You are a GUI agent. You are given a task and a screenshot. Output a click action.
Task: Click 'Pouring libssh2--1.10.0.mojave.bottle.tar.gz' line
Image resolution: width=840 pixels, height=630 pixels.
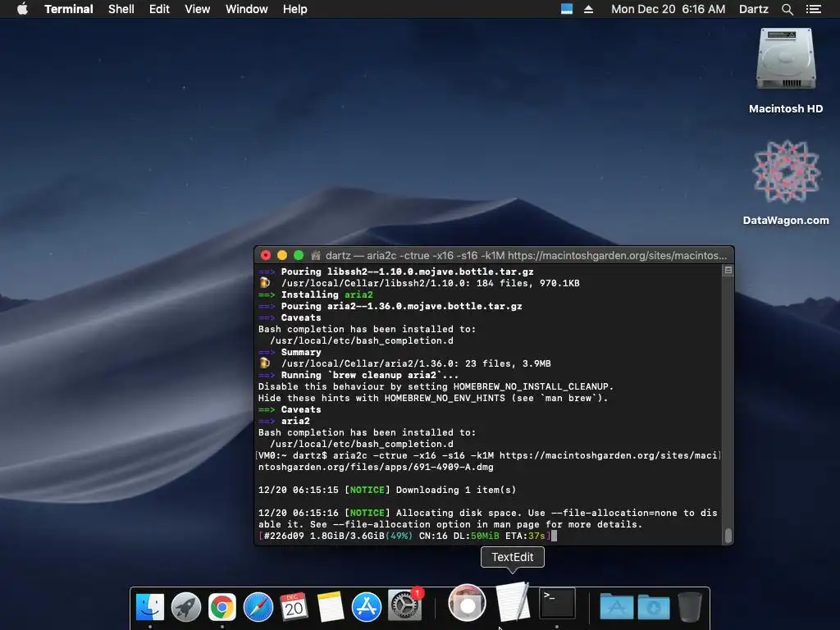tap(396, 272)
